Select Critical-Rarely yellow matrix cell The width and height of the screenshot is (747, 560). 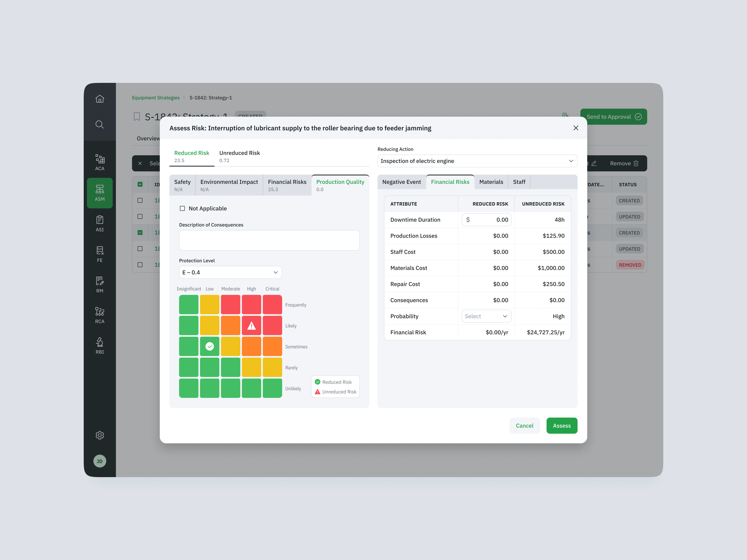click(x=272, y=367)
